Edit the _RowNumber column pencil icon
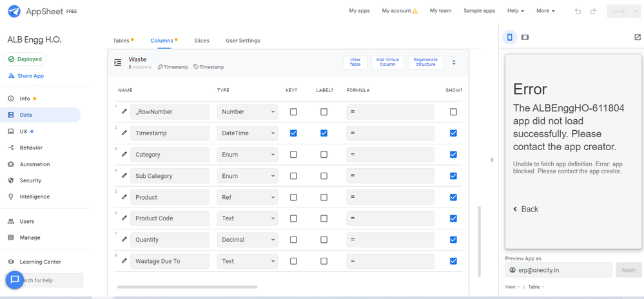Viewport: 644px width, 299px height. [124, 111]
